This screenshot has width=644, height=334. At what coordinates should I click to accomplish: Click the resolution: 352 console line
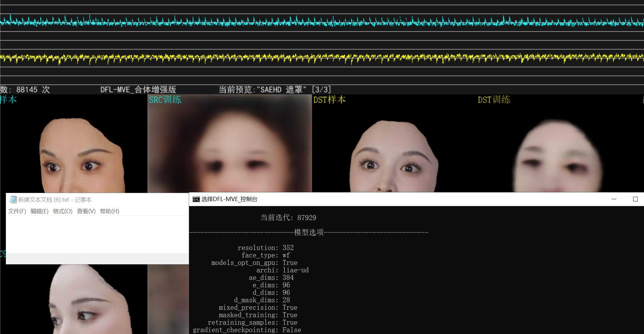point(265,248)
